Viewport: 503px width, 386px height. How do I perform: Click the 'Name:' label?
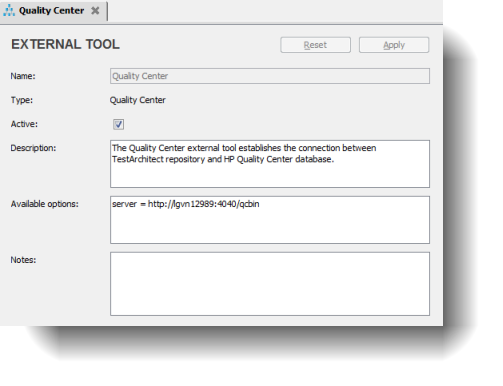pos(23,76)
